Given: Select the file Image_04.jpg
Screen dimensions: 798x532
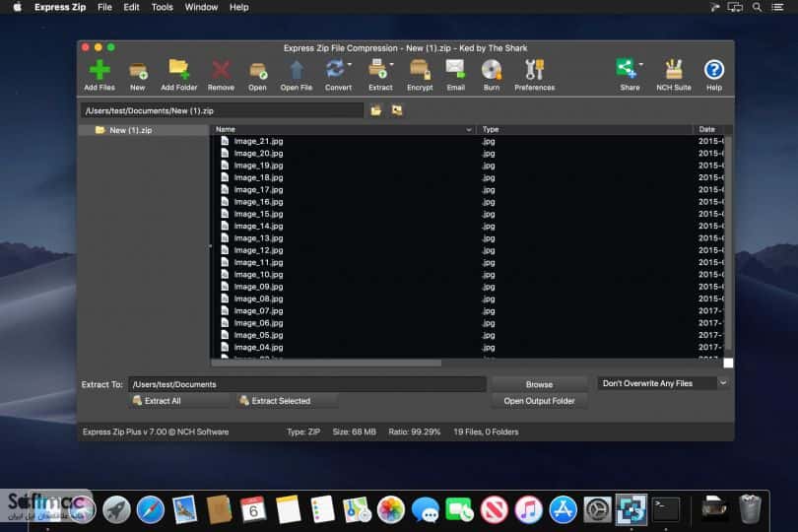Looking at the screenshot, I should pos(258,347).
